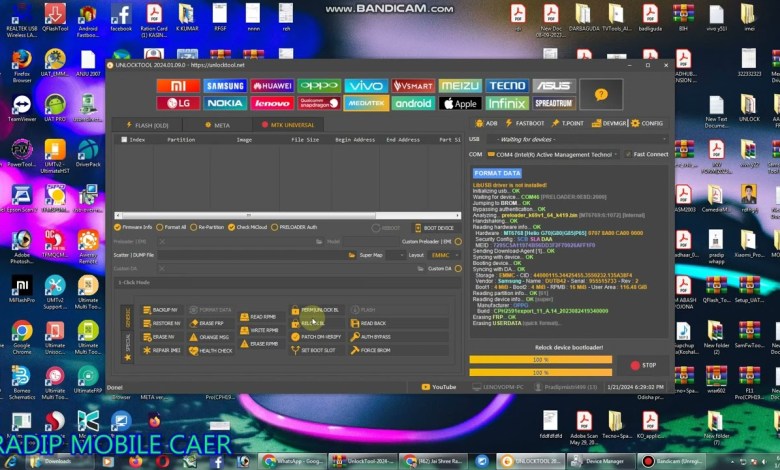Click the lower 100% progress bar
The height and width of the screenshot is (470, 780).
point(541,373)
